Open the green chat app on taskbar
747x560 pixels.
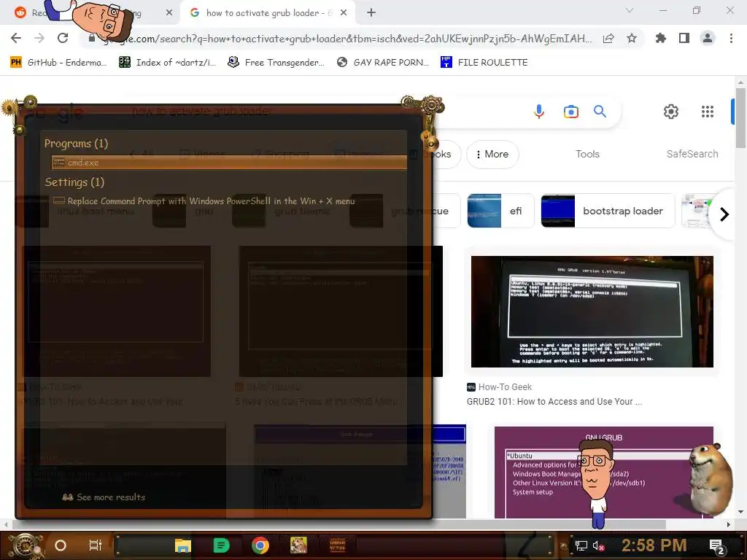click(x=221, y=545)
